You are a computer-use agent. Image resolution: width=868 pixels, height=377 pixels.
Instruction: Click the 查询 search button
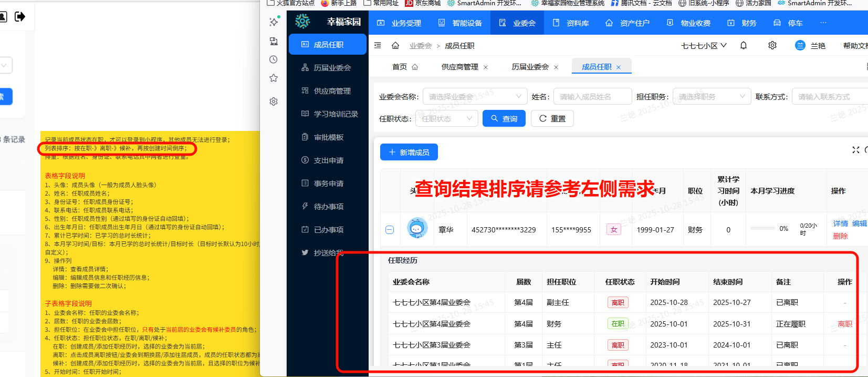[x=504, y=119]
